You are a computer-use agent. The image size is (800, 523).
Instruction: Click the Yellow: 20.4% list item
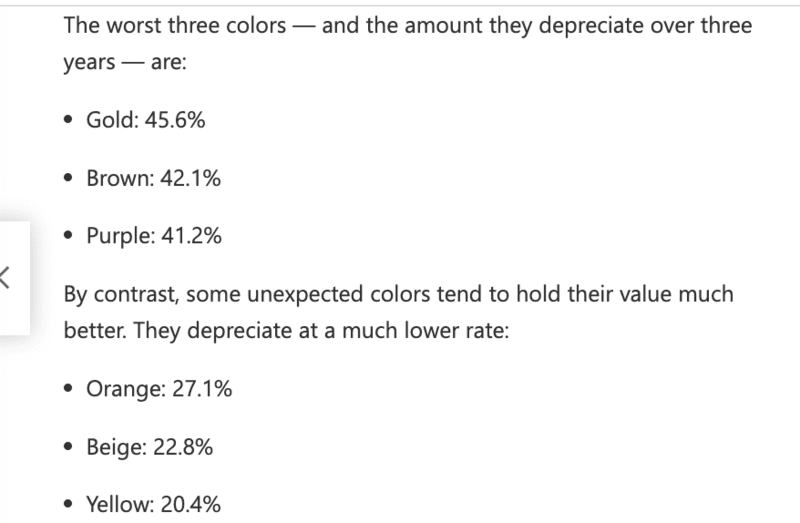154,504
